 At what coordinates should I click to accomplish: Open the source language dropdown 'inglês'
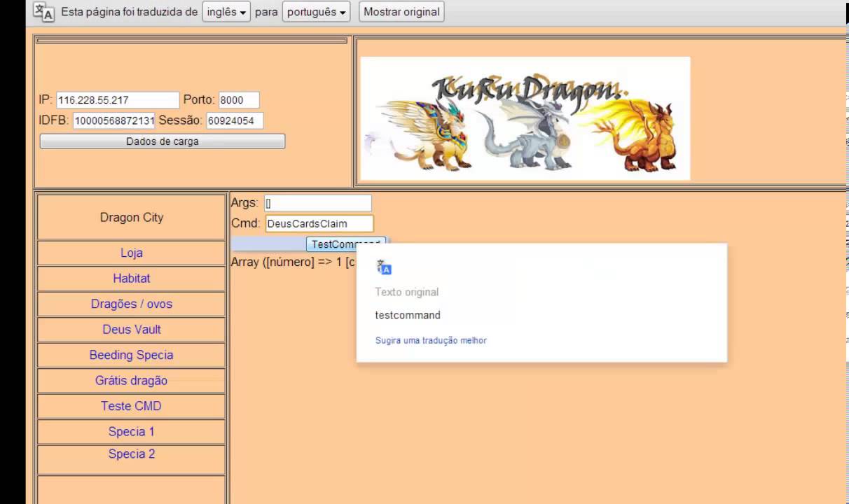tap(226, 12)
